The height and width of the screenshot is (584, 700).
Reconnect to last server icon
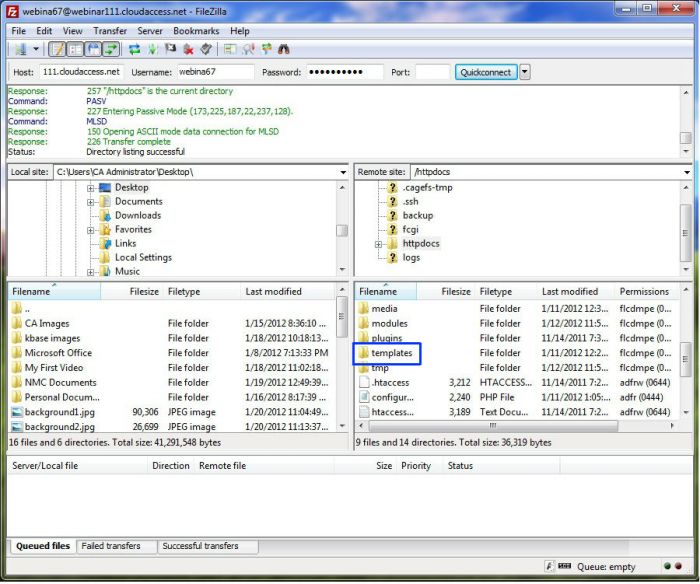(x=206, y=49)
